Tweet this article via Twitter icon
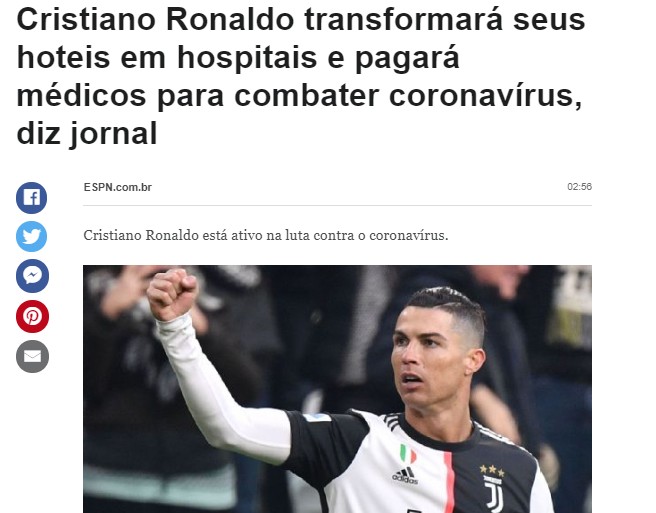Image resolution: width=656 pixels, height=513 pixels. [31, 236]
